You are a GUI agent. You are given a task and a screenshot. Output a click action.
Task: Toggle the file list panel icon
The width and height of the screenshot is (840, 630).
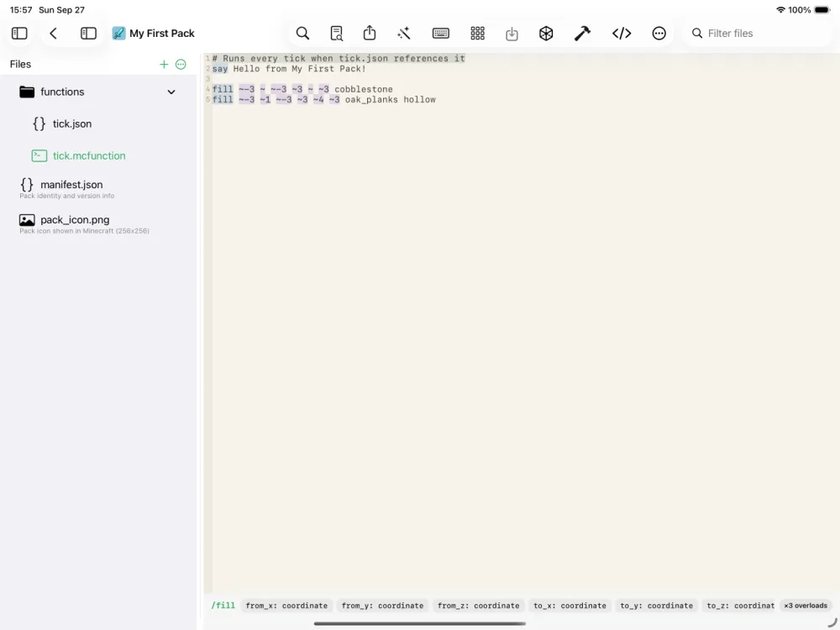88,34
